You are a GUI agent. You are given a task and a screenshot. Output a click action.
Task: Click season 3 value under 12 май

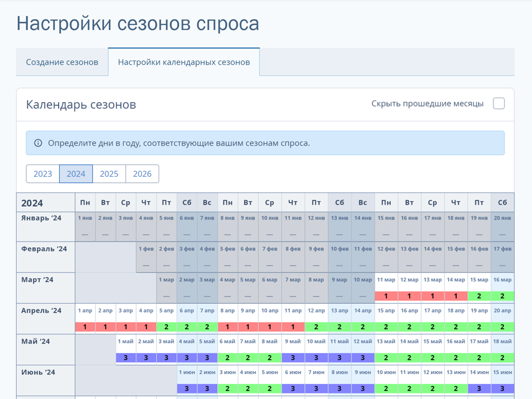[363, 358]
